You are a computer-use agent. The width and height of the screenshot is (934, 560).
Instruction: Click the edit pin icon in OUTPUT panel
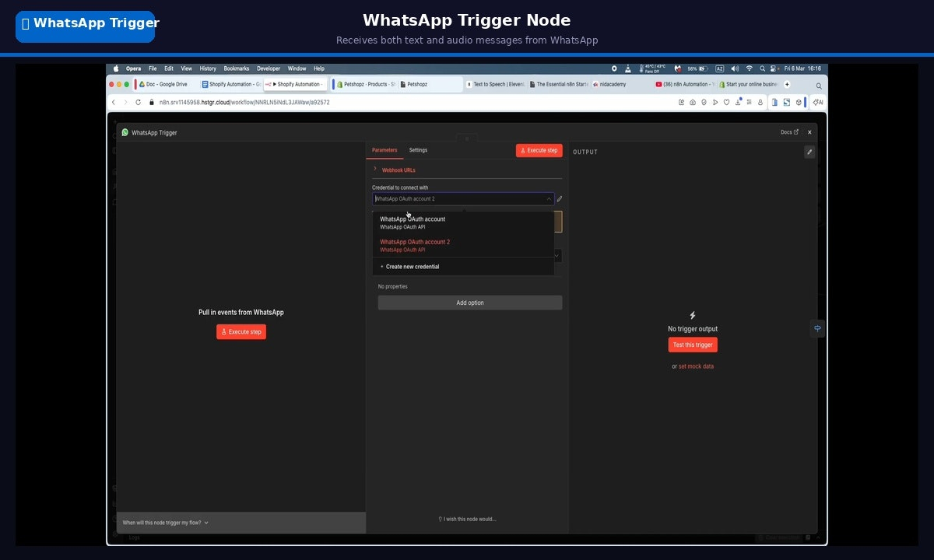809,152
